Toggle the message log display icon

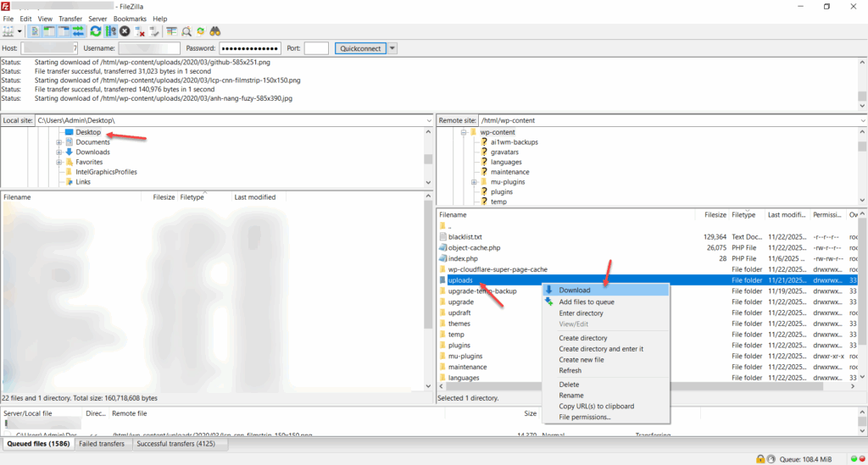(x=35, y=31)
